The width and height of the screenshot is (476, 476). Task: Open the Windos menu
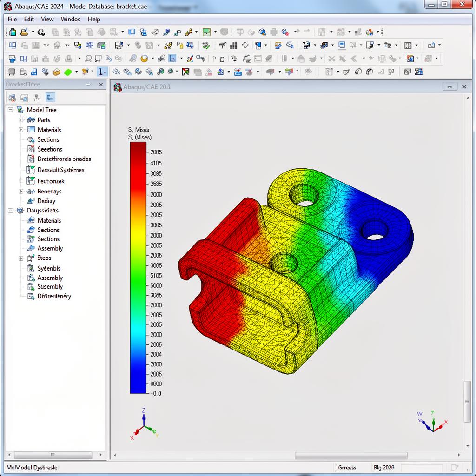pyautogui.click(x=71, y=19)
